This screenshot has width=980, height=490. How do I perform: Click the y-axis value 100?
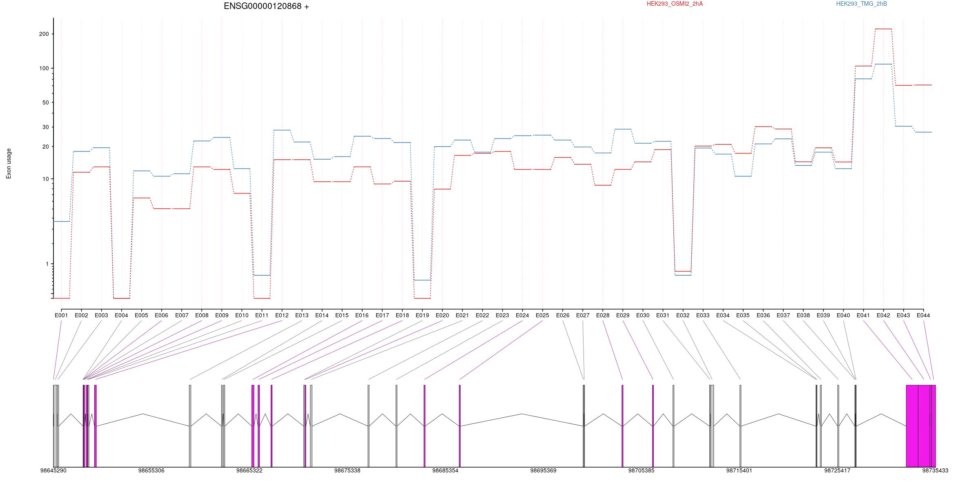click(44, 68)
